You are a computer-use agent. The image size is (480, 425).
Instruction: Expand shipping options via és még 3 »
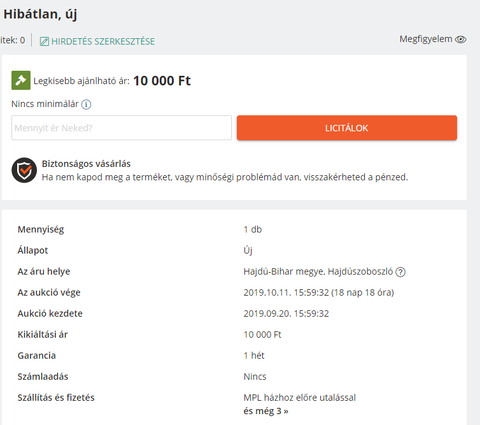tap(266, 411)
